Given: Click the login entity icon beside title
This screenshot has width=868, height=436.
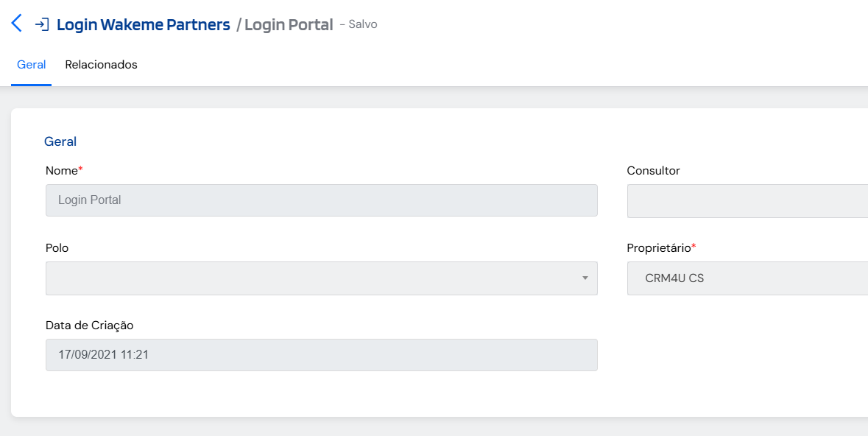Looking at the screenshot, I should pyautogui.click(x=42, y=24).
